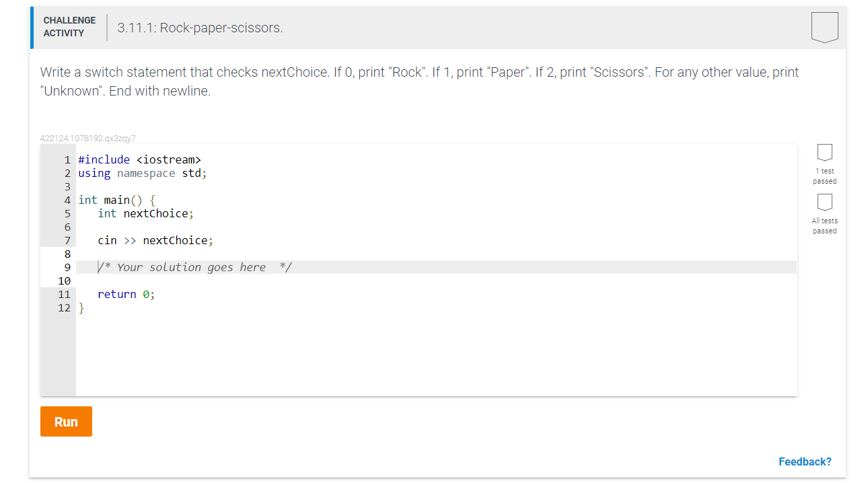
Task: Click the '1 test passed' badge icon
Action: pos(824,153)
